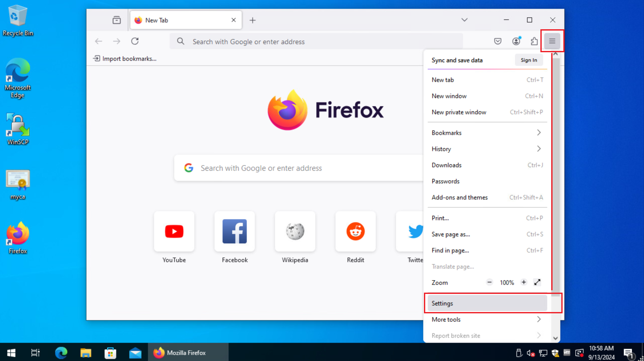Image resolution: width=644 pixels, height=361 pixels.
Task: Click Import bookmarks button
Action: tap(125, 58)
